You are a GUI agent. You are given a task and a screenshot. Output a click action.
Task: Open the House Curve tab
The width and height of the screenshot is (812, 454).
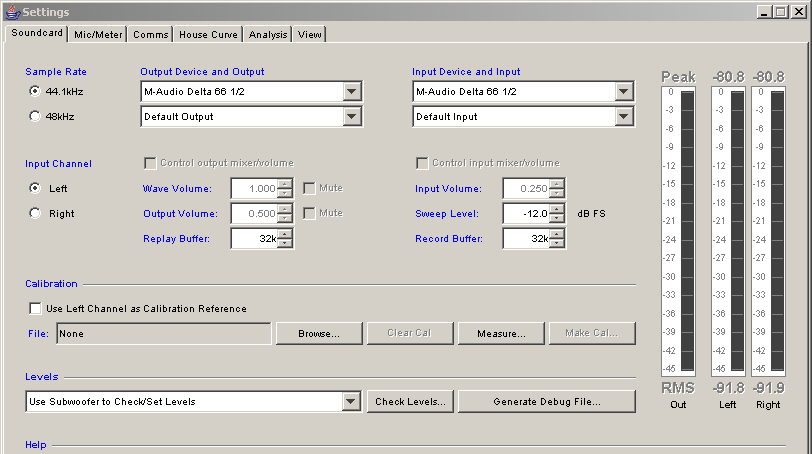pyautogui.click(x=208, y=34)
